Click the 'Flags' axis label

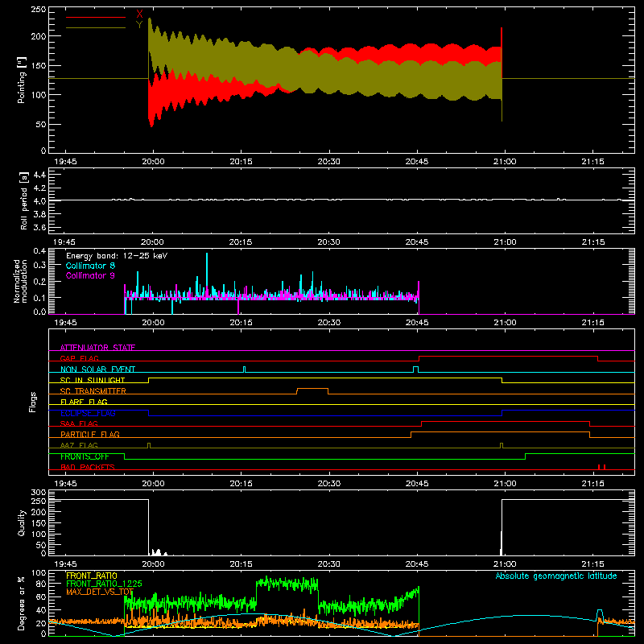click(32, 402)
